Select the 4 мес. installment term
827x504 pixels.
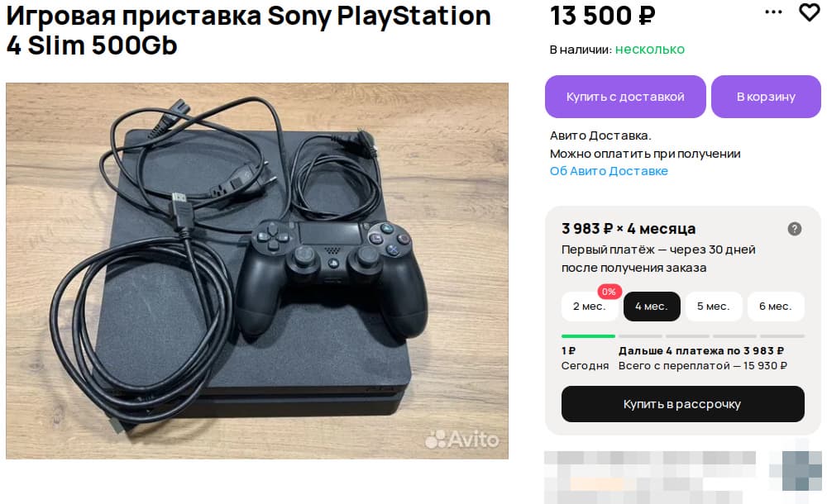pyautogui.click(x=652, y=307)
